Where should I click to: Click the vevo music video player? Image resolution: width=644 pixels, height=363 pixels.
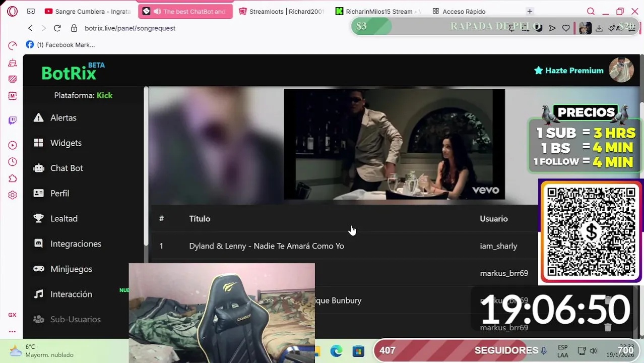[x=394, y=145]
